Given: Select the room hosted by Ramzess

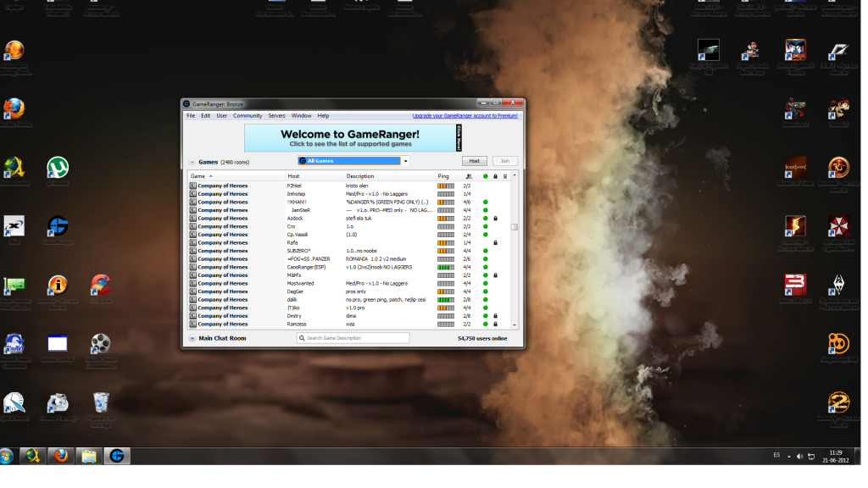Looking at the screenshot, I should (x=348, y=324).
